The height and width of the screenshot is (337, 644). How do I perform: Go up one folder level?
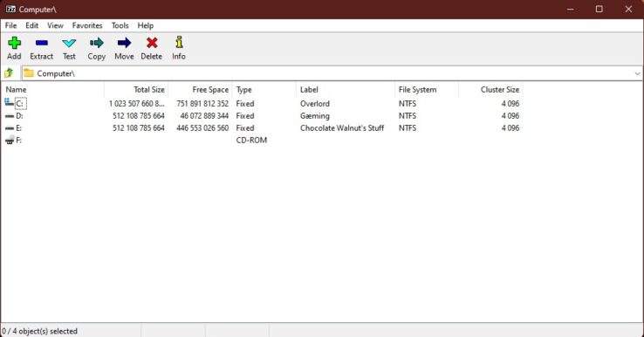[9, 73]
